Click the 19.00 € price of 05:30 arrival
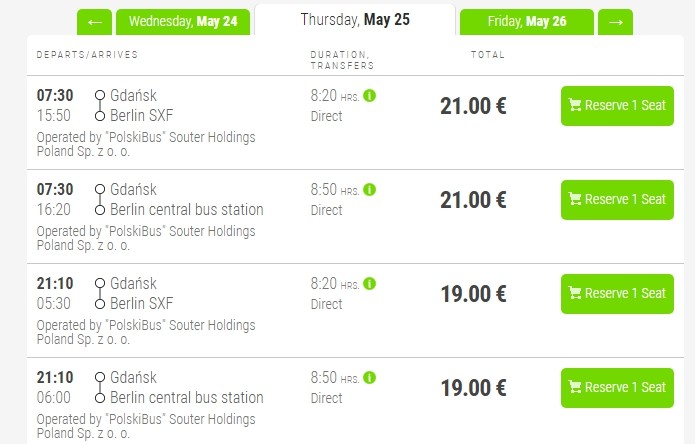Viewport: 695px width, 444px height. tap(473, 294)
